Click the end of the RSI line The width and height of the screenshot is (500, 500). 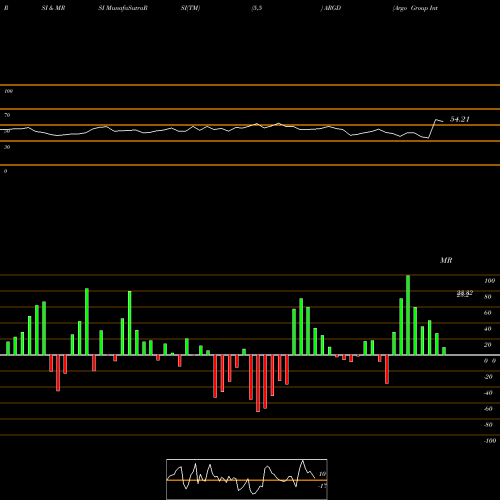pos(443,121)
